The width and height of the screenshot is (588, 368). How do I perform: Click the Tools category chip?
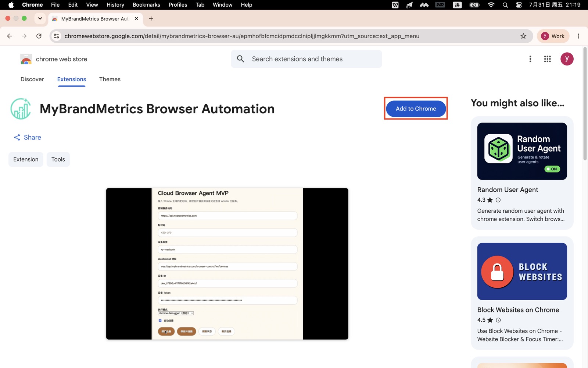pos(58,159)
